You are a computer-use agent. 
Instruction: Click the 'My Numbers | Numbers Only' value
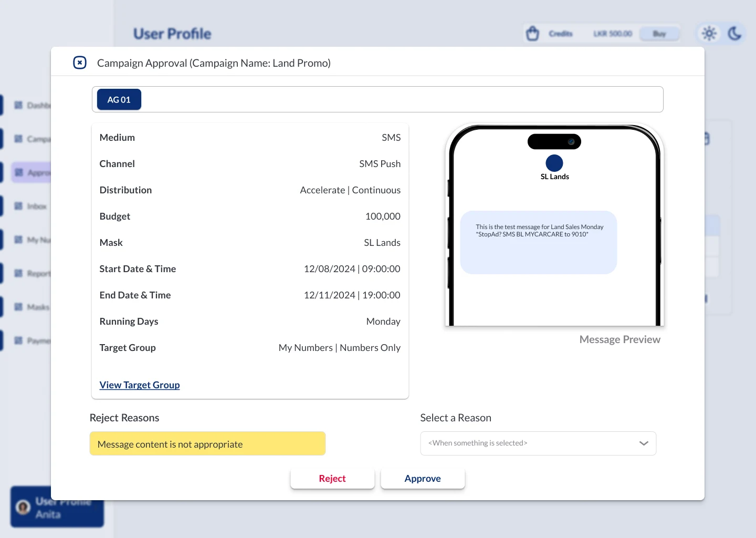(340, 348)
